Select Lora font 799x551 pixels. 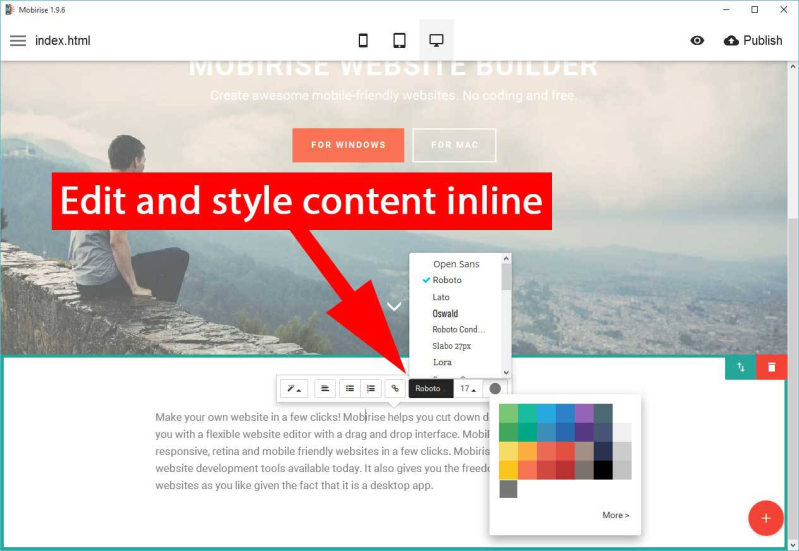point(442,362)
